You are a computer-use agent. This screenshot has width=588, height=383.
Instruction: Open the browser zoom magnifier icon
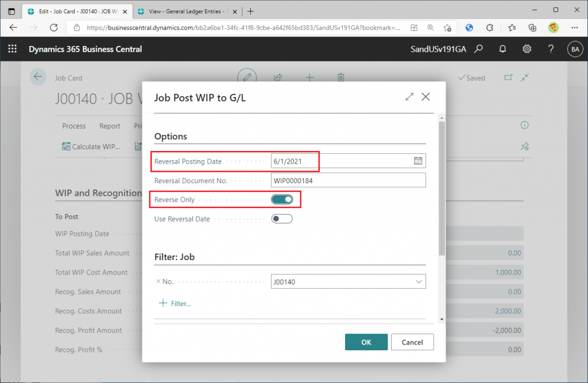click(x=430, y=28)
